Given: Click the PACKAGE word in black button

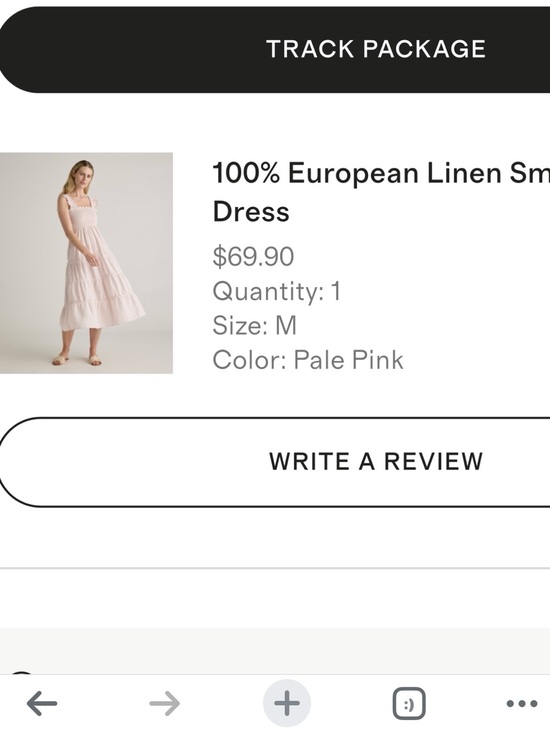Looking at the screenshot, I should pyautogui.click(x=424, y=49).
